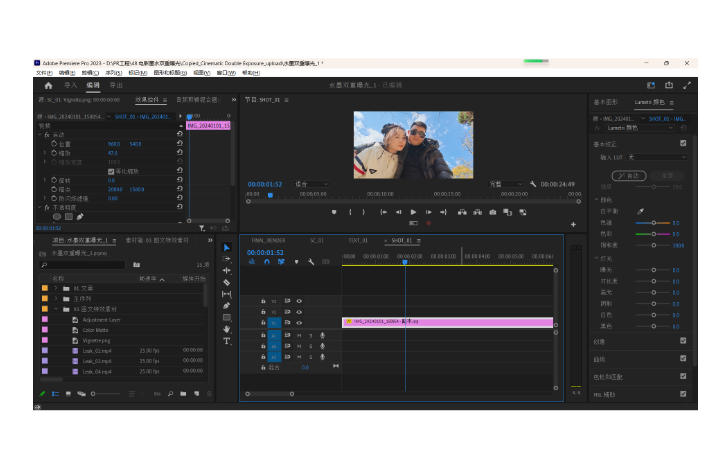Open the Window menu
720x450 pixels.
click(226, 73)
